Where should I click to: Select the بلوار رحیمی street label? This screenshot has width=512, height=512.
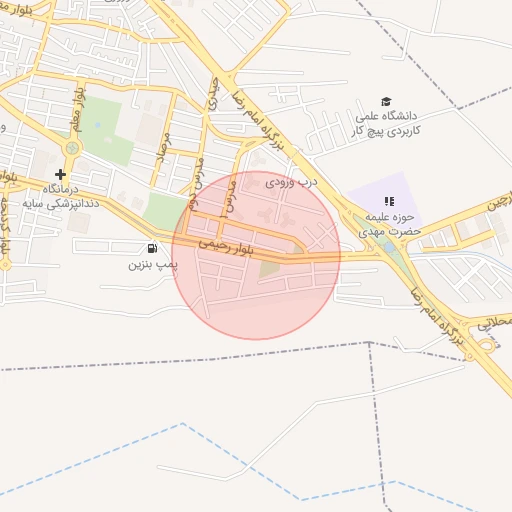pos(226,247)
